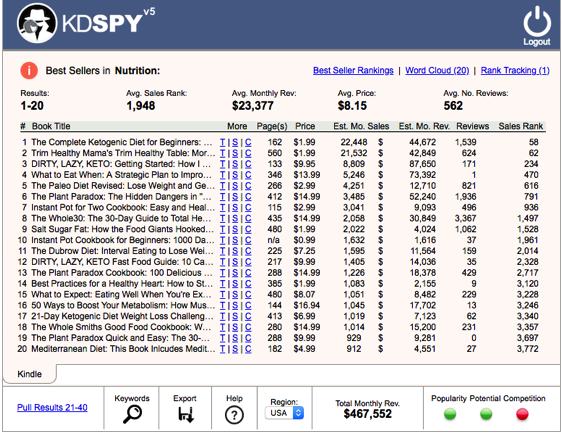Click the Export download icon
Viewport: 562px width, 434px height.
pos(186,415)
